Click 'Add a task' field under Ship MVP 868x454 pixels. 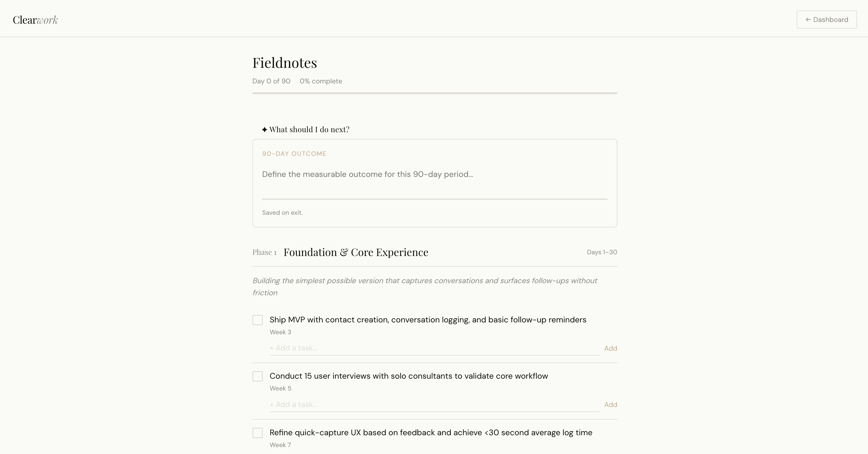[x=434, y=348]
